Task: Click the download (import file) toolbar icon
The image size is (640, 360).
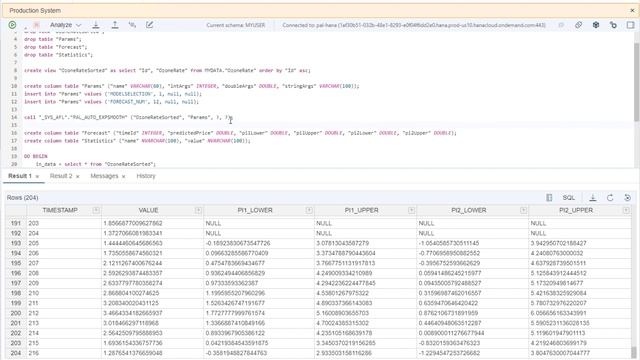Action: [96, 25]
